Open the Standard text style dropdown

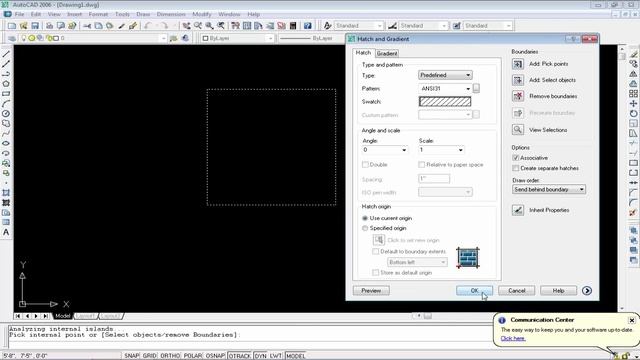pos(359,26)
